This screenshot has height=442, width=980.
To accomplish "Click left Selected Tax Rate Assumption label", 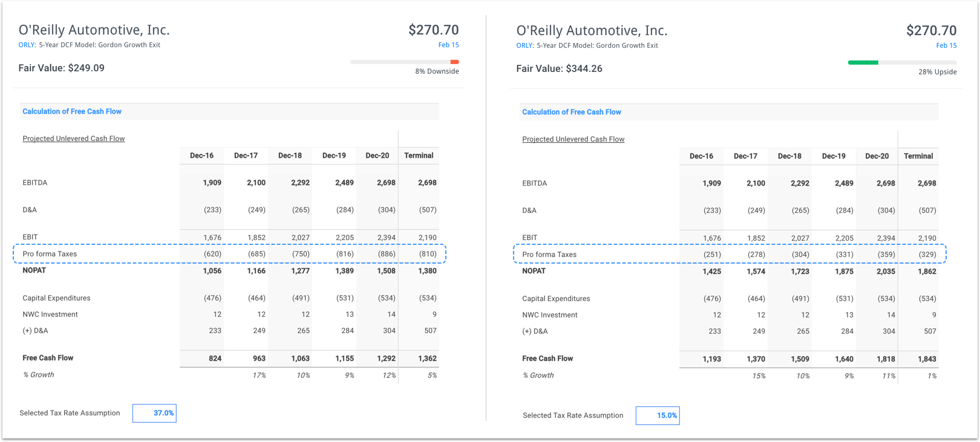I will [x=70, y=413].
